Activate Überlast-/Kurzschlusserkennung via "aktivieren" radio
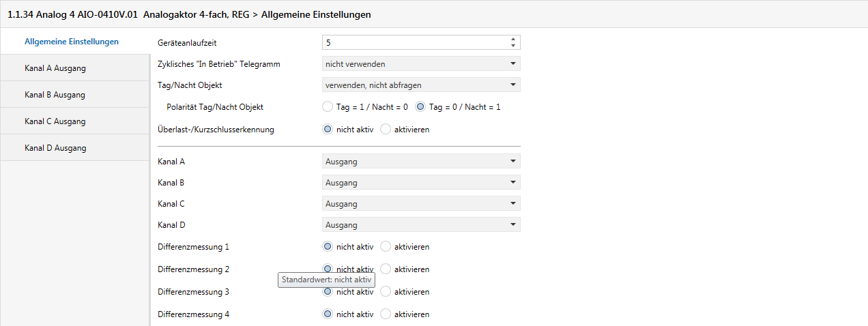Viewport: 868px width, 326px height. 386,129
